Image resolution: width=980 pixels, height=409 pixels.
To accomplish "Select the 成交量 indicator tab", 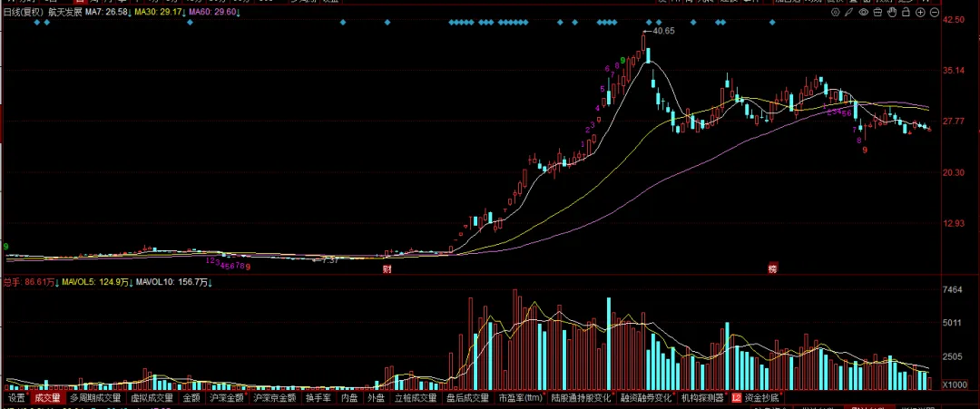I will [47, 398].
